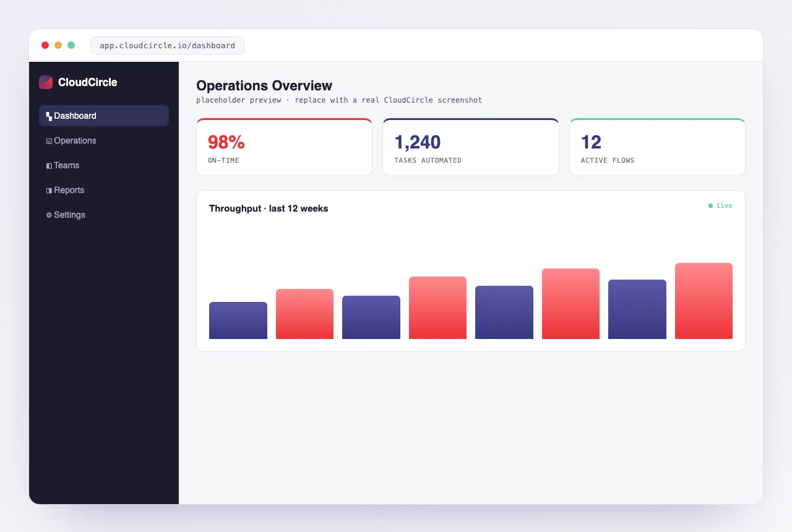
Task: Click the red close window dot
Action: (45, 45)
